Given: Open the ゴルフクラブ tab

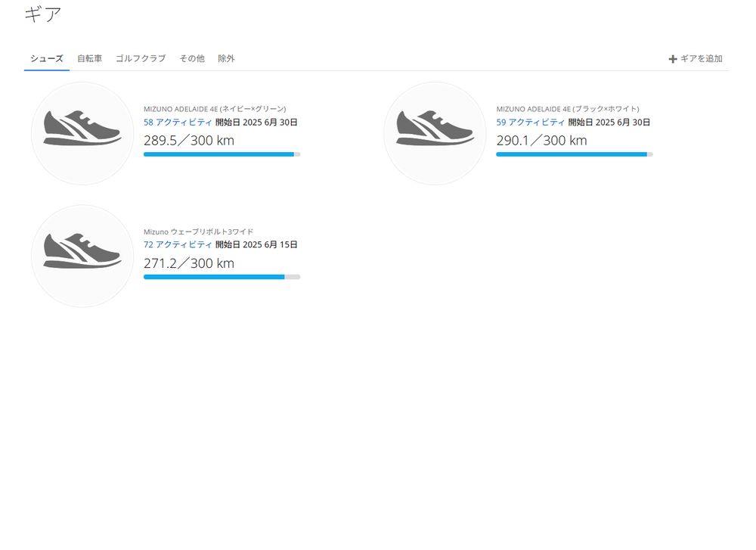Looking at the screenshot, I should click(141, 59).
